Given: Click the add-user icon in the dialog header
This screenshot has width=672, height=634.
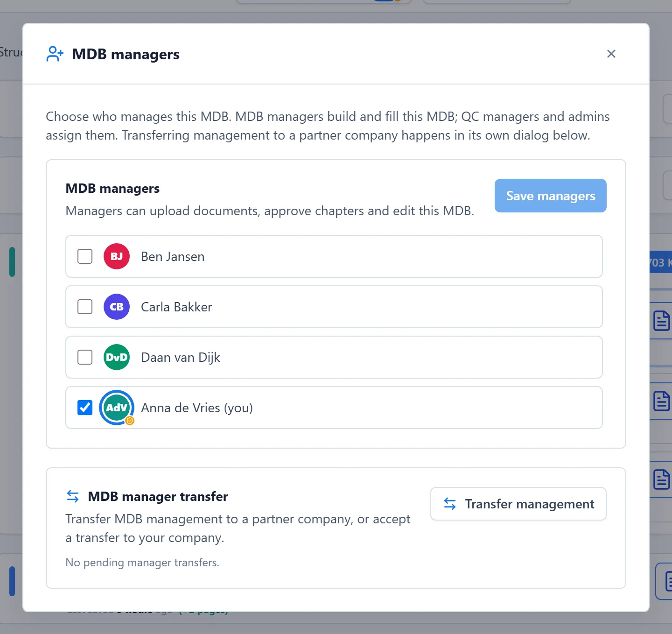Looking at the screenshot, I should 55,54.
